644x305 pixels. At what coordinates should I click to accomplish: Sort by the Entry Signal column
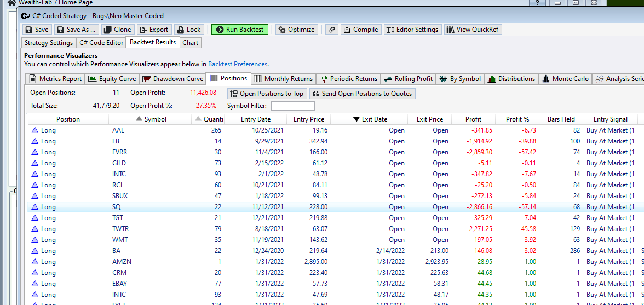point(610,119)
